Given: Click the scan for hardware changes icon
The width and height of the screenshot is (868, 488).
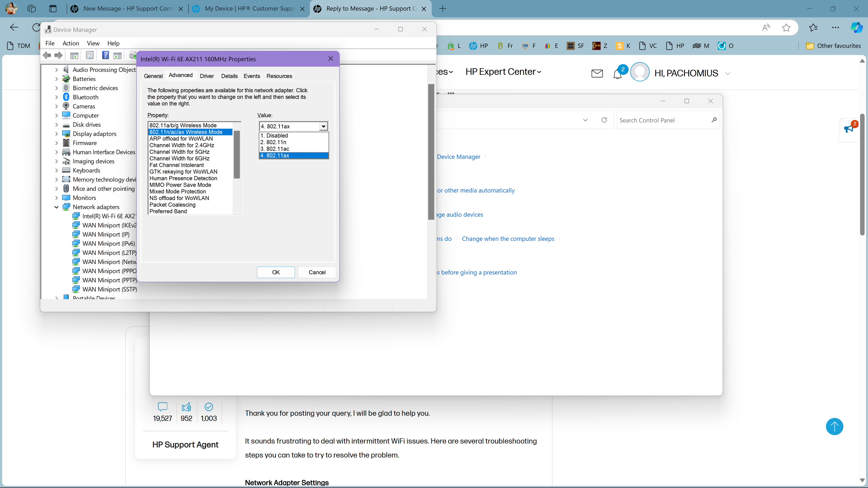Looking at the screenshot, I should (x=133, y=55).
